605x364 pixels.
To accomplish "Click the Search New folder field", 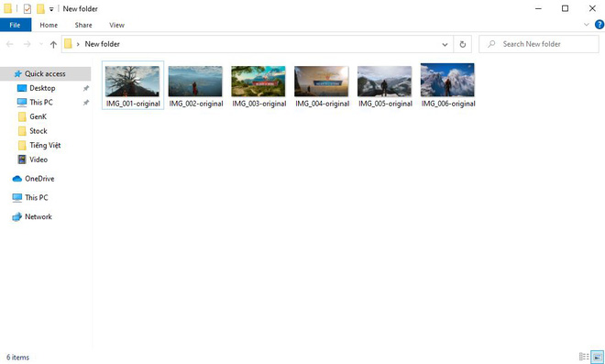I will 539,44.
